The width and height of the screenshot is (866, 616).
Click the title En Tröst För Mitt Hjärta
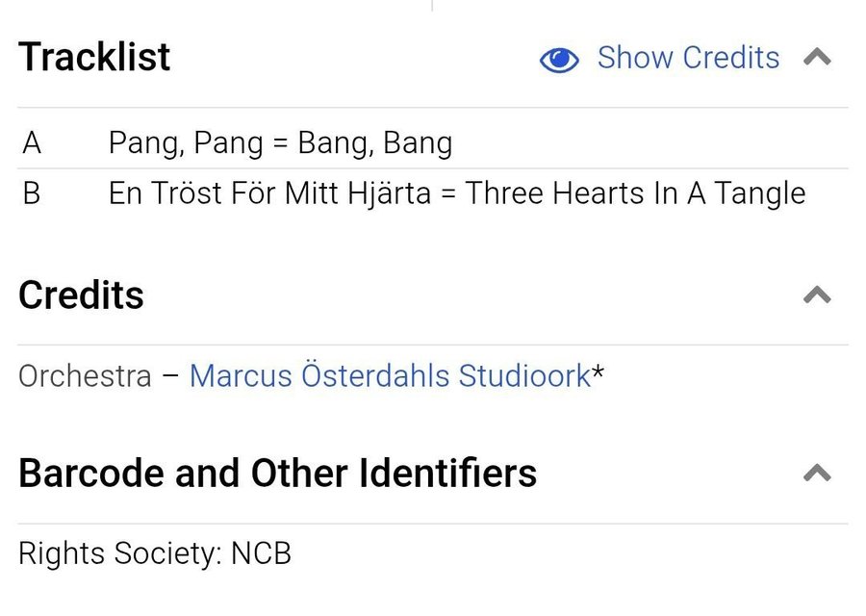[269, 193]
